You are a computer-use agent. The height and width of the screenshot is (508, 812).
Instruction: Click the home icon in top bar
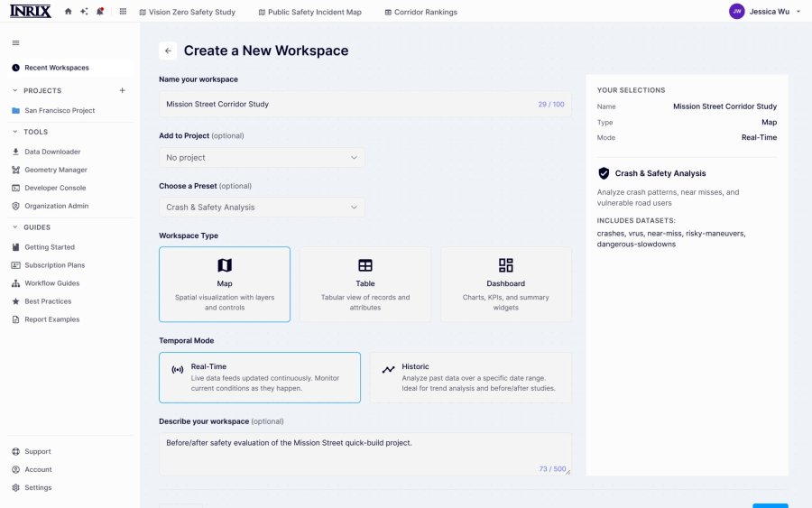click(x=68, y=12)
